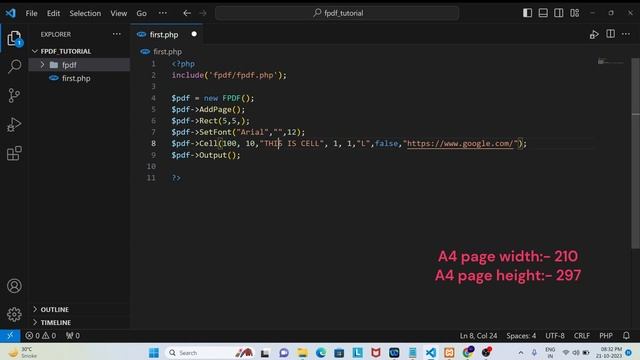Open the Extensions view

point(14,153)
